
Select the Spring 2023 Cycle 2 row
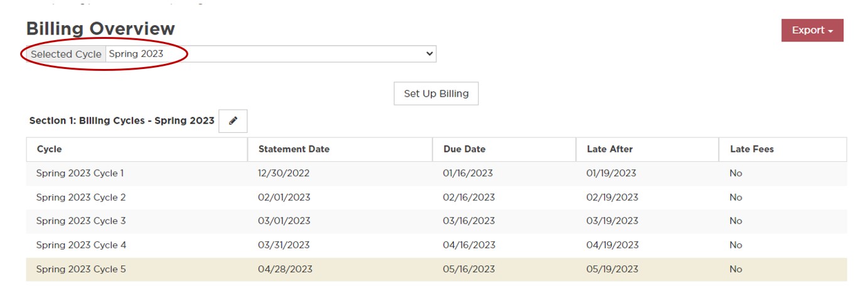coord(81,198)
